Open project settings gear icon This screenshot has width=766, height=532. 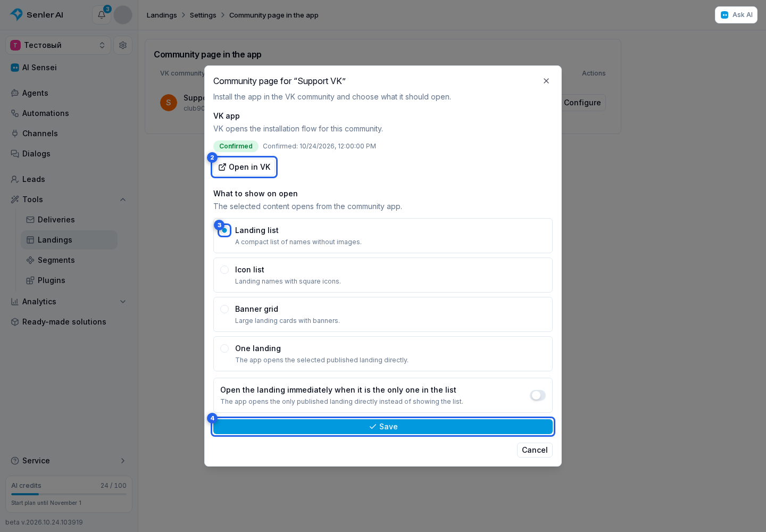click(123, 45)
